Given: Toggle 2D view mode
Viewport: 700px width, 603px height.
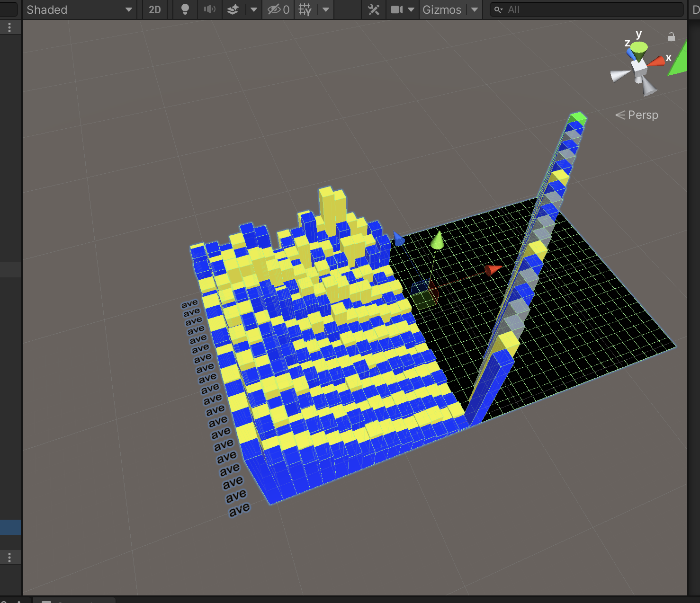Looking at the screenshot, I should [155, 9].
